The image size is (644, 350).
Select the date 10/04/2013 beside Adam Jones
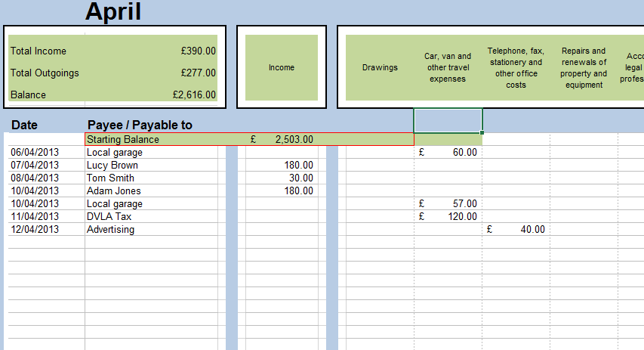pos(35,190)
